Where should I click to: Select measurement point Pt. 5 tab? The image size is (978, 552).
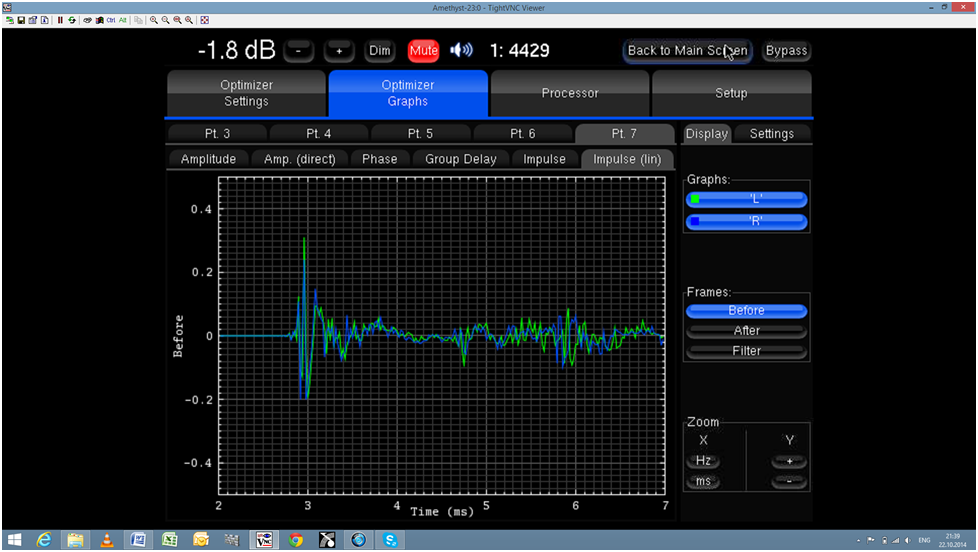(421, 134)
